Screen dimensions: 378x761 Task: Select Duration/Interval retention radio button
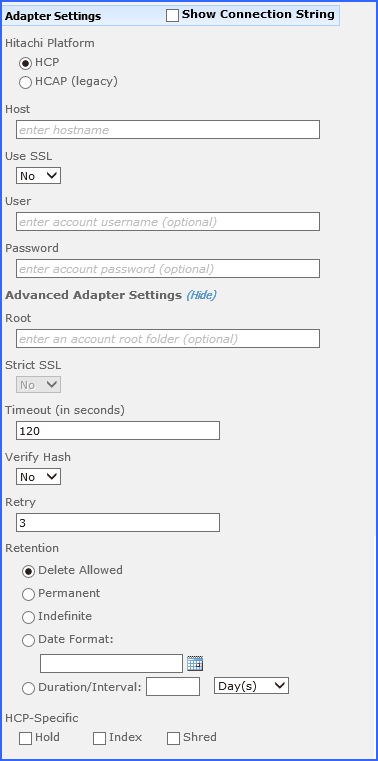coord(29,688)
